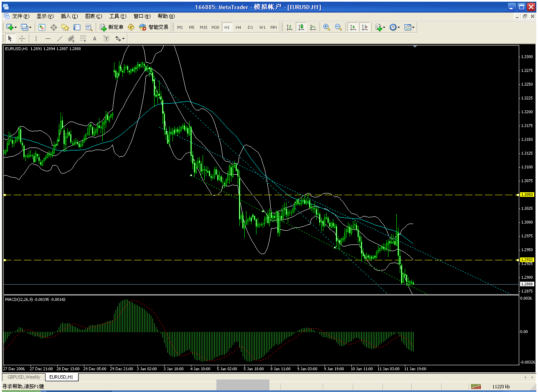Switch to the EURUSD,H1 chart tab

(x=61, y=377)
